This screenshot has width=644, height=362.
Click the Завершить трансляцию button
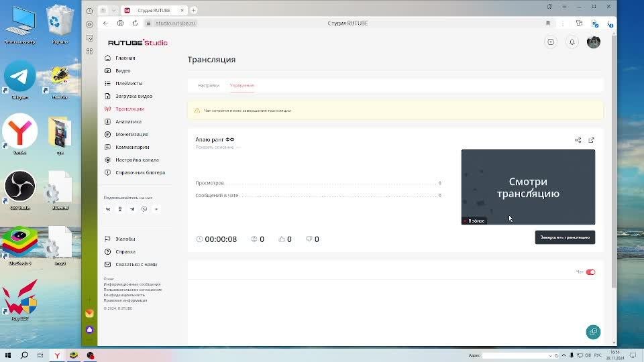[x=565, y=237]
